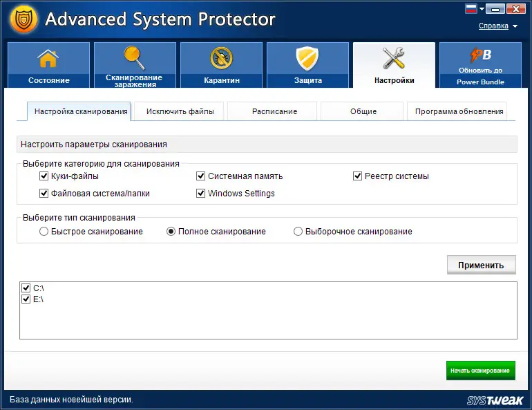Click the Обновить до Power Bundle label
The width and height of the screenshot is (532, 410).
(480, 76)
